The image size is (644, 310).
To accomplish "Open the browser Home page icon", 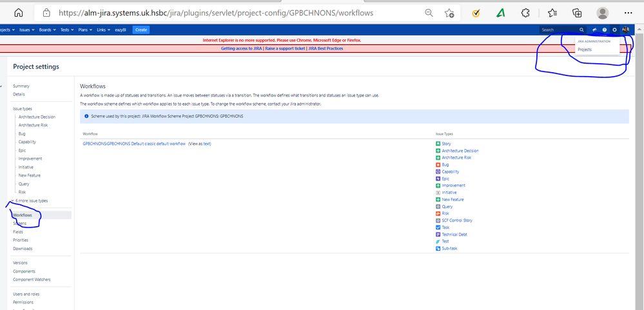I will pyautogui.click(x=19, y=13).
